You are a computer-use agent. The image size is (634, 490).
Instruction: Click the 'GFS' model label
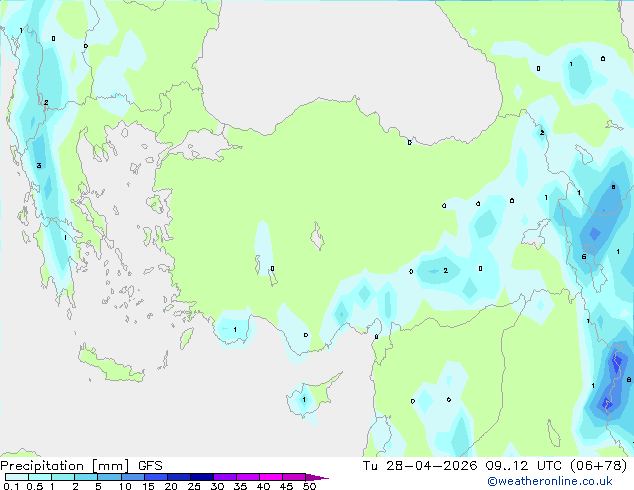click(150, 466)
